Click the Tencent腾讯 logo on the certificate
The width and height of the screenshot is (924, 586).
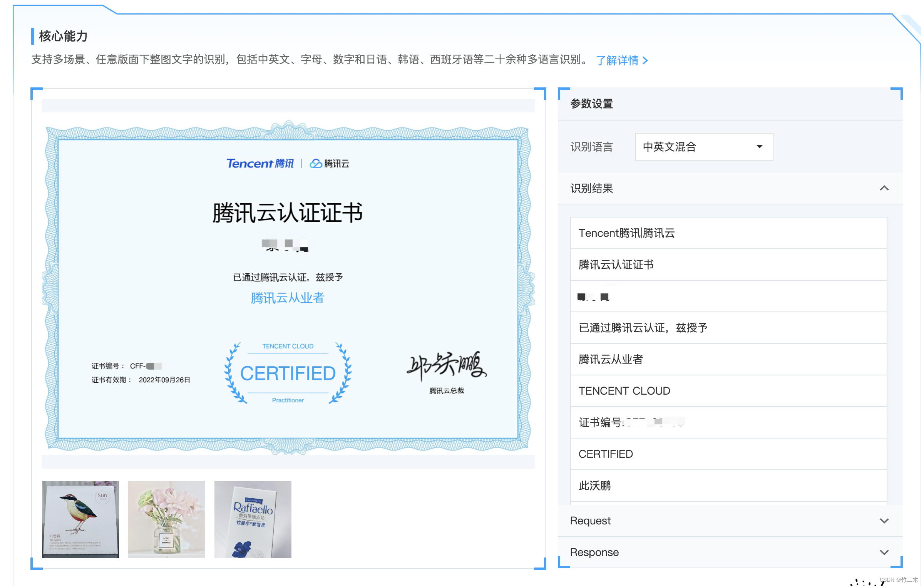(x=260, y=164)
